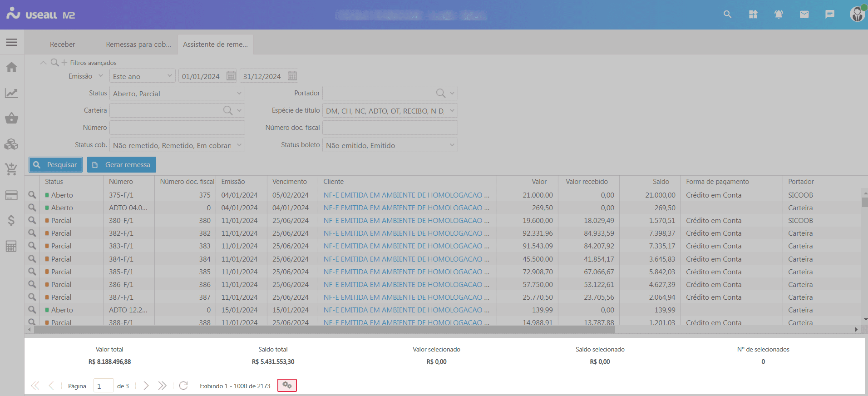Open the hamburger menu in sidebar
Viewport: 868px width, 396px height.
(x=11, y=42)
